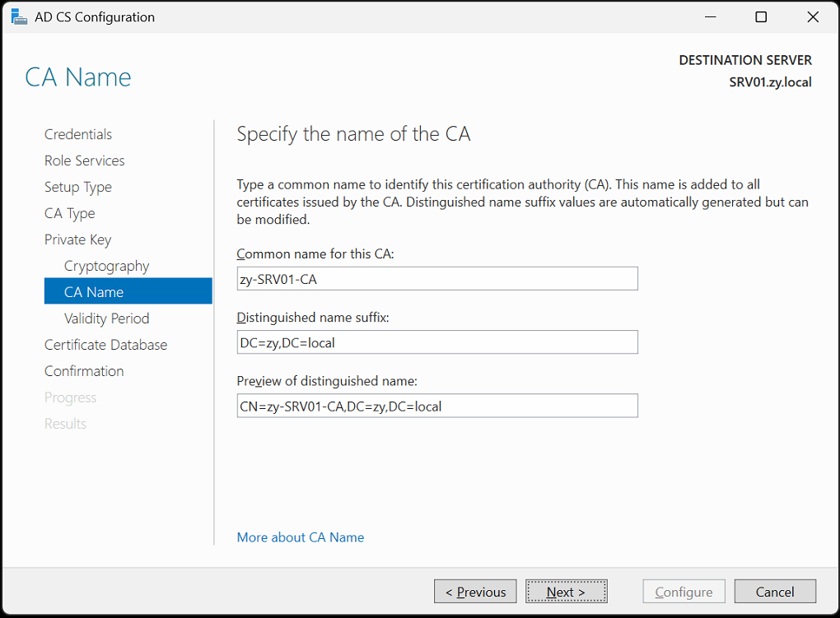Open the Validity Period sub-step
This screenshot has width=840, height=618.
pos(106,318)
